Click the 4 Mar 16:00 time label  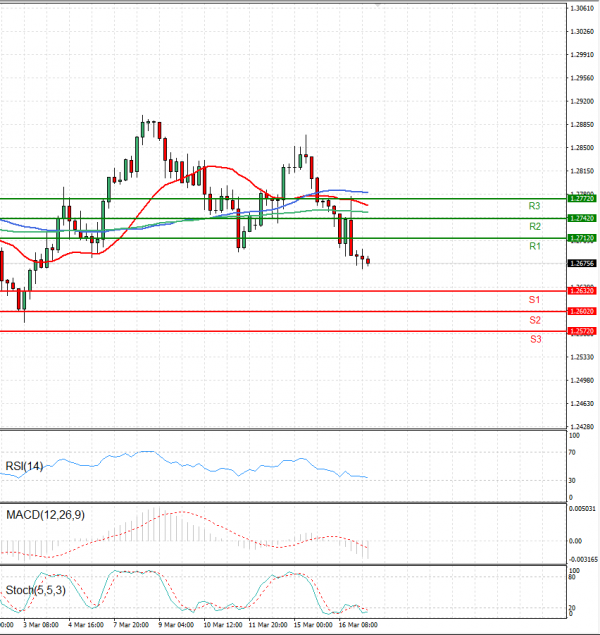point(86,625)
